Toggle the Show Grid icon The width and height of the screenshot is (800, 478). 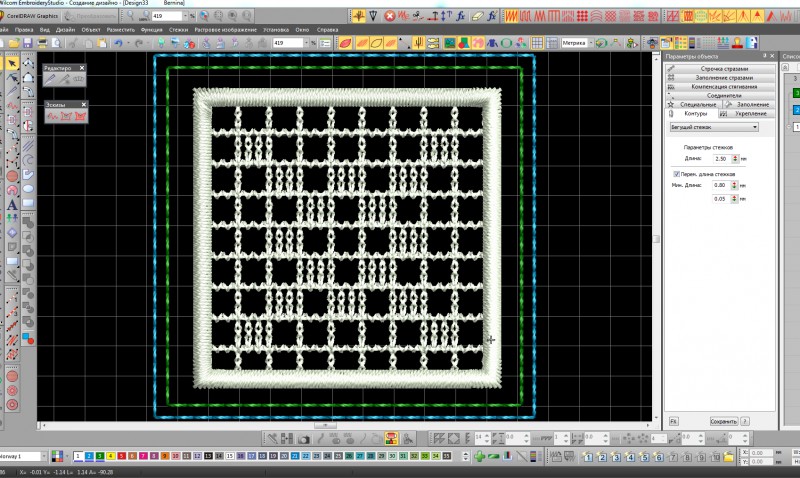[537, 43]
